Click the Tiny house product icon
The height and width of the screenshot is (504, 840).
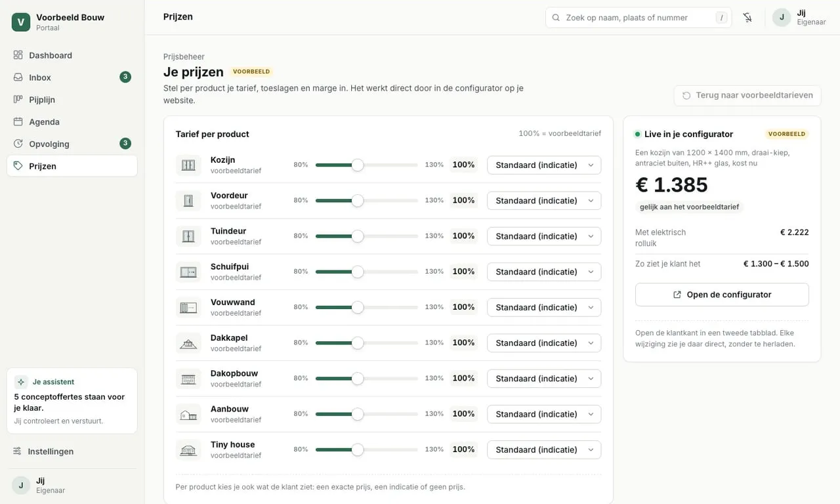188,450
